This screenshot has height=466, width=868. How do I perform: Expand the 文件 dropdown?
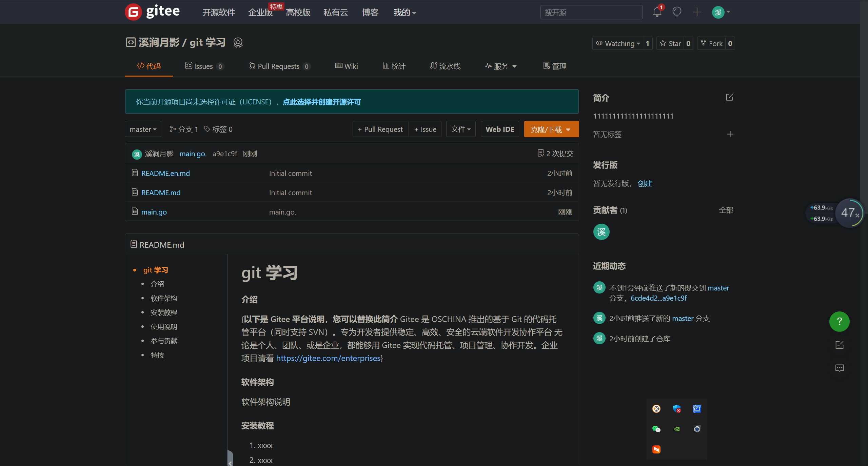click(460, 129)
